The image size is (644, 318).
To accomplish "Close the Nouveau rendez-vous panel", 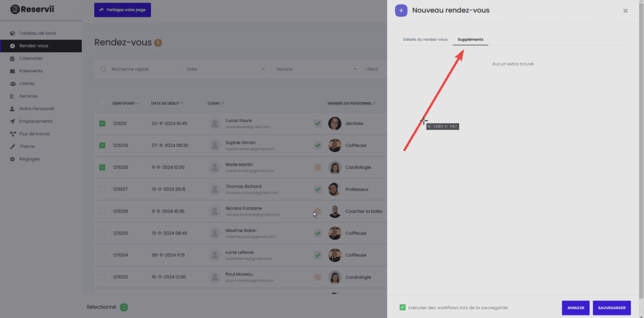I will 625,11.
